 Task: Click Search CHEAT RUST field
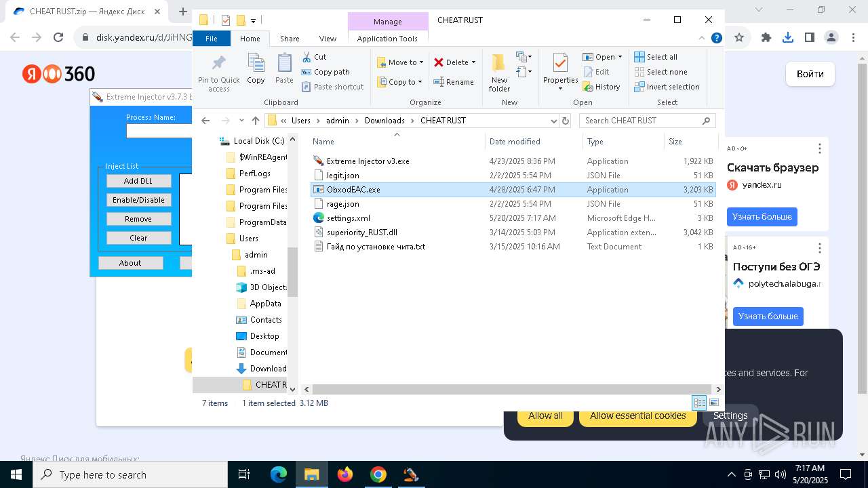(648, 121)
